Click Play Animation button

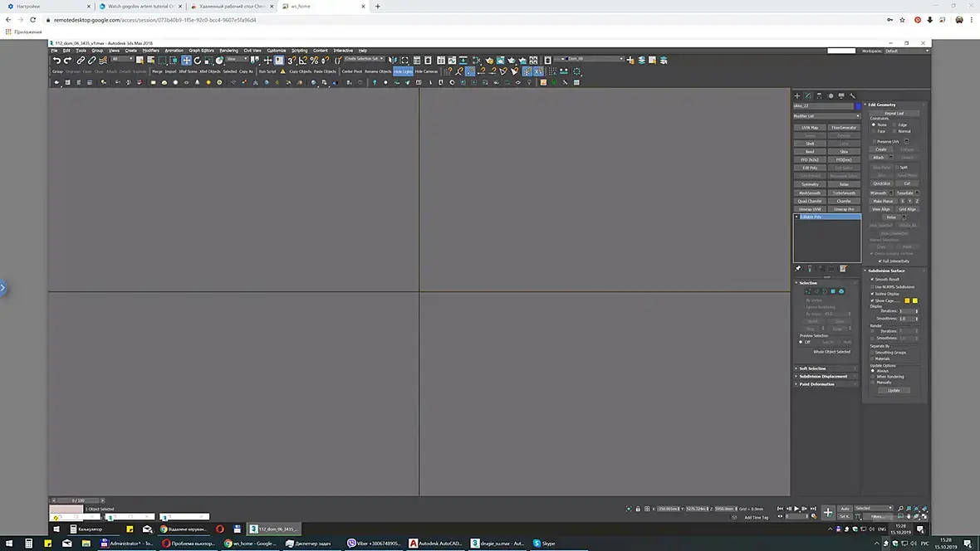pyautogui.click(x=796, y=509)
